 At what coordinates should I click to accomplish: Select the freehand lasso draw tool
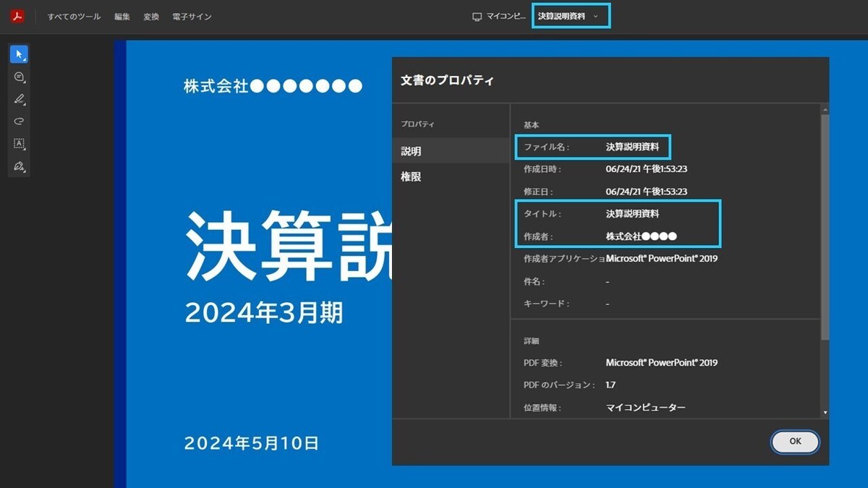coord(20,121)
